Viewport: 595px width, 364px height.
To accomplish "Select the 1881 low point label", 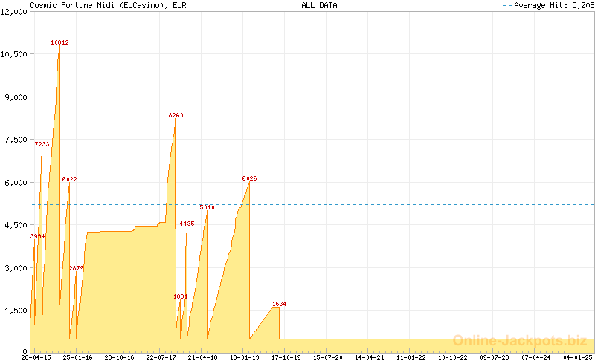I will coord(181,297).
